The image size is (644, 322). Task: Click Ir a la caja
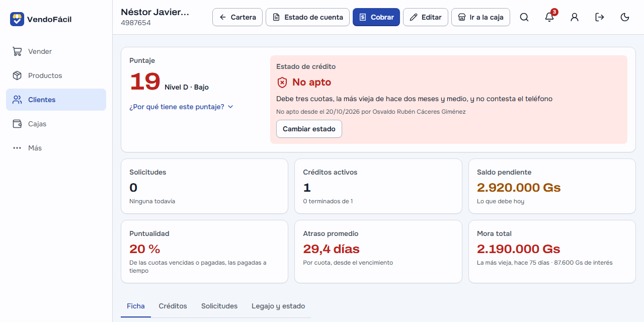click(480, 17)
